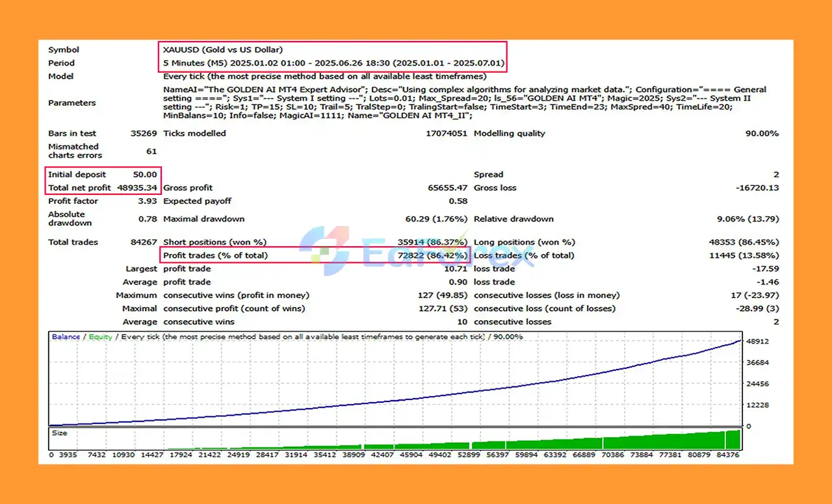This screenshot has height=504, width=832.
Task: Click the Total net profit value 48935.34
Action: (x=137, y=188)
